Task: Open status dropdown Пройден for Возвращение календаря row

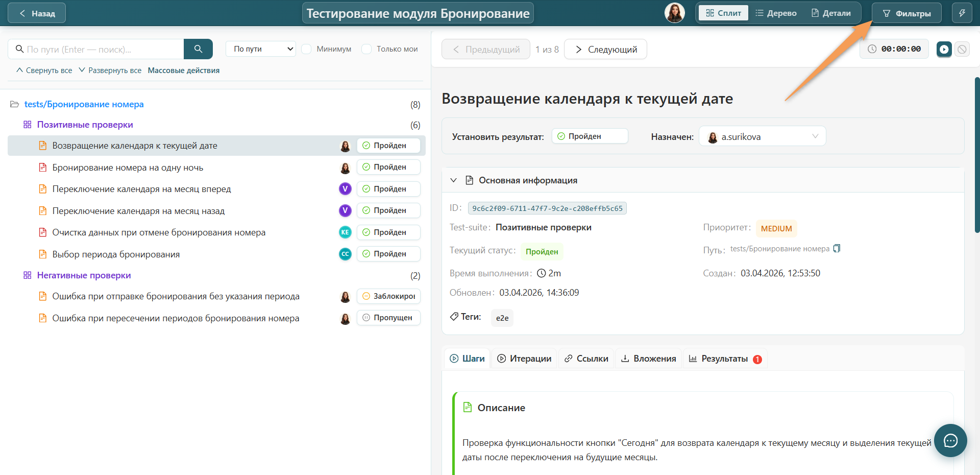Action: (388, 146)
